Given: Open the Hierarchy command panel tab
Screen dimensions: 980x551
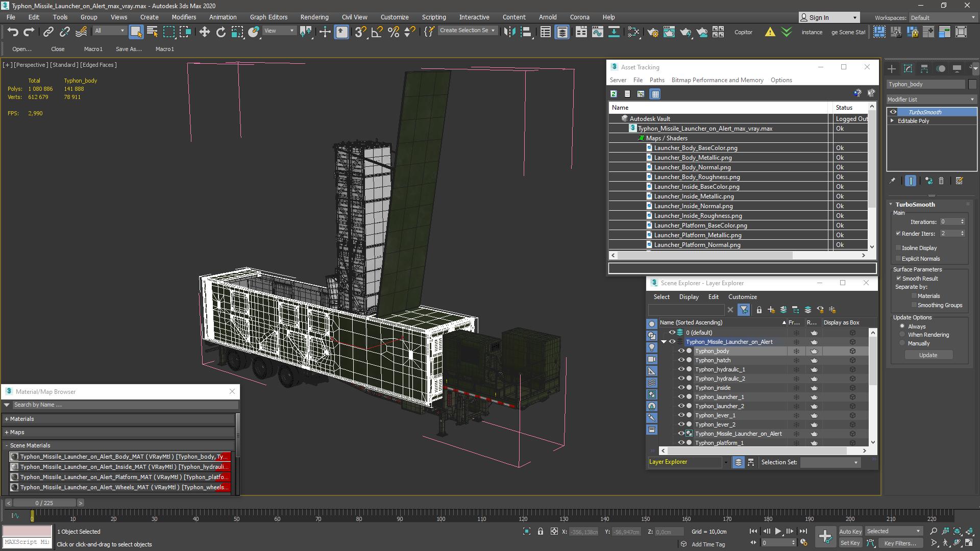Looking at the screenshot, I should pos(924,68).
